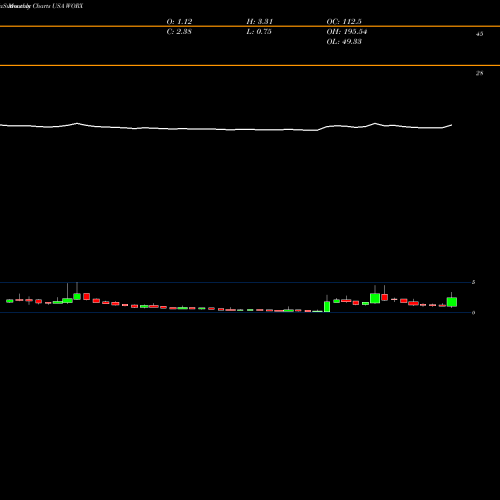Click the '45' price axis label

pos(479,34)
